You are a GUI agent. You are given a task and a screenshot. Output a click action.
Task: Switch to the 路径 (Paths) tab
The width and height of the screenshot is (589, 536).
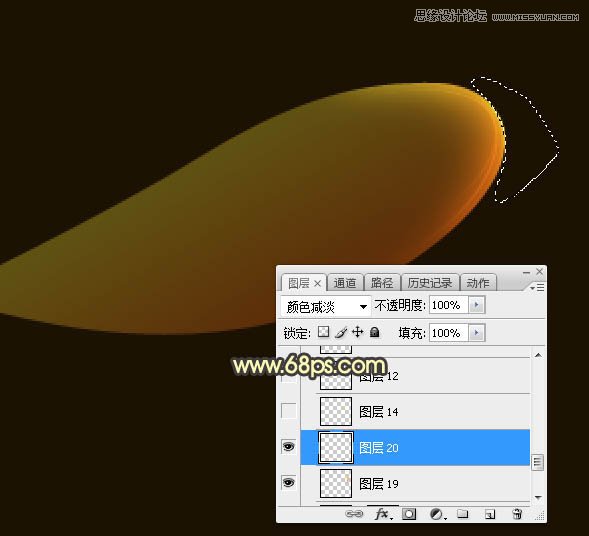pyautogui.click(x=382, y=283)
